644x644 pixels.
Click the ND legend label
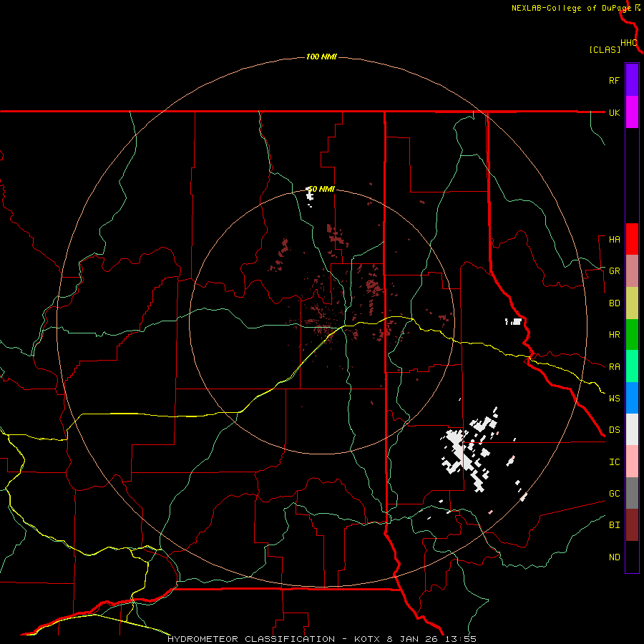point(614,557)
